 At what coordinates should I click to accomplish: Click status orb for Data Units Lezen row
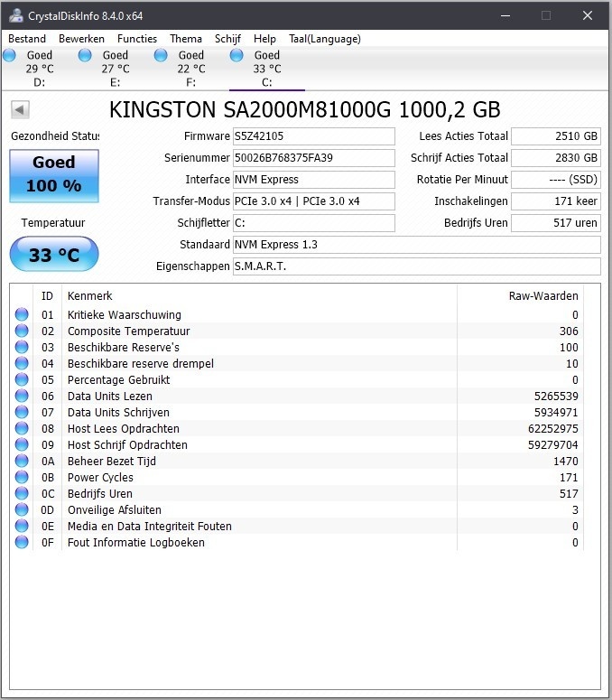(22, 396)
